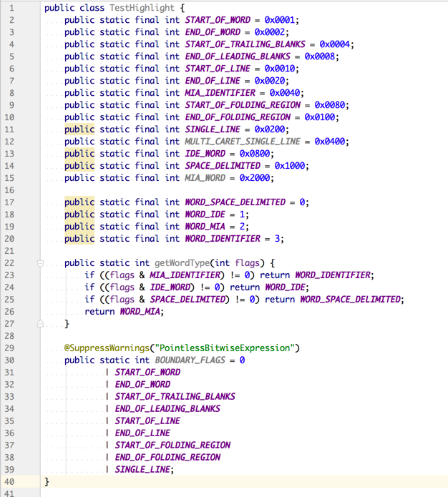The height and width of the screenshot is (497, 448).
Task: Click SPACE_DELIMITED declaration on line 14
Action: click(223, 166)
